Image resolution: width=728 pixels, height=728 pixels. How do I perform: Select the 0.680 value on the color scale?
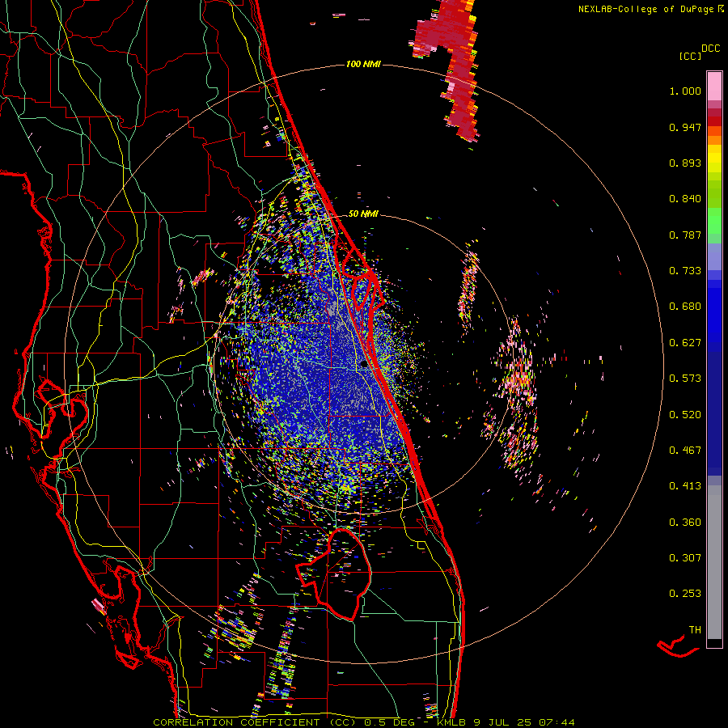pyautogui.click(x=685, y=307)
